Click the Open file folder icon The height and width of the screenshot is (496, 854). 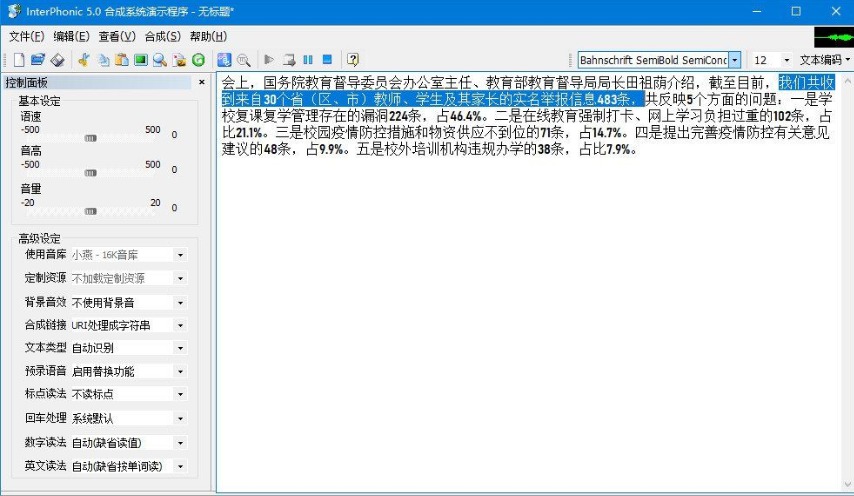click(x=38, y=60)
